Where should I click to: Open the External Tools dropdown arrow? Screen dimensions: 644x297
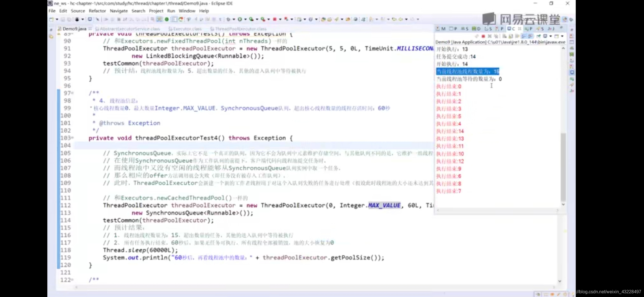coord(268,19)
